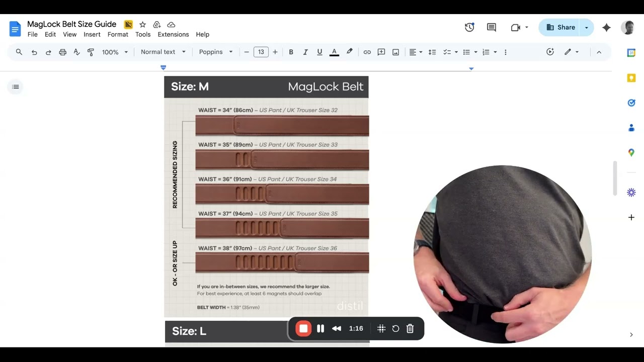Viewport: 644px width, 362px height.
Task: Print the document
Action: tap(62, 52)
